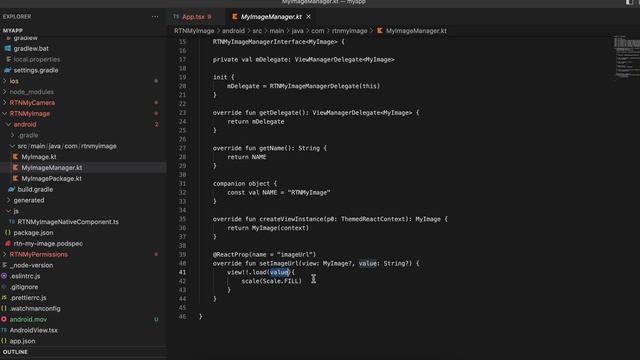The width and height of the screenshot is (640, 360).
Task: Open settings.gradle file
Action: [x=36, y=70]
